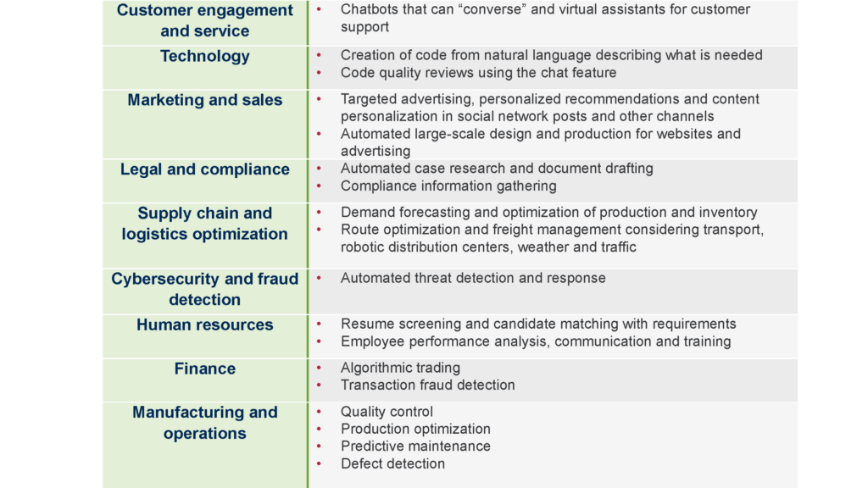Select the "Compliance information gathering" bullet
The width and height of the screenshot is (868, 488).
(448, 186)
